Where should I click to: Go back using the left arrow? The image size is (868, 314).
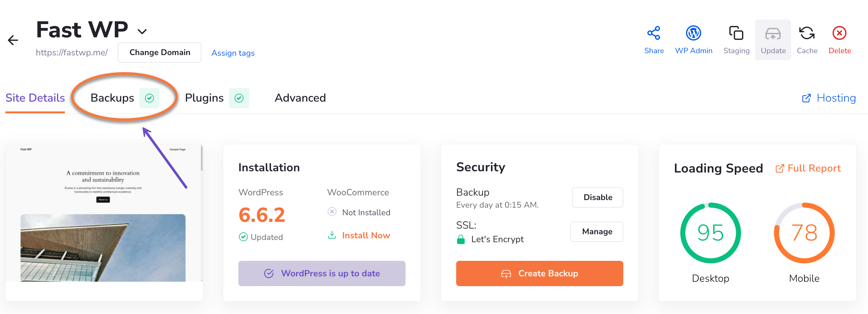pyautogui.click(x=13, y=41)
